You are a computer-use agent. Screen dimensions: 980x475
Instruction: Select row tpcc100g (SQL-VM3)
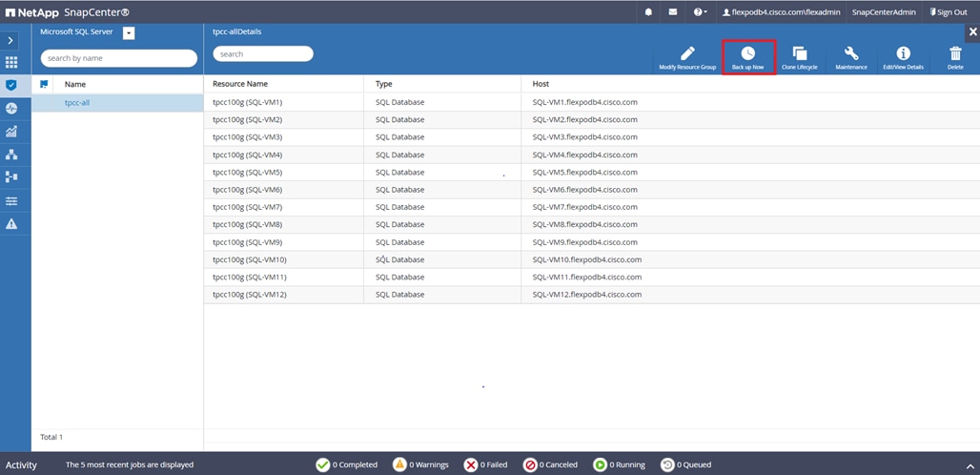[591, 137]
